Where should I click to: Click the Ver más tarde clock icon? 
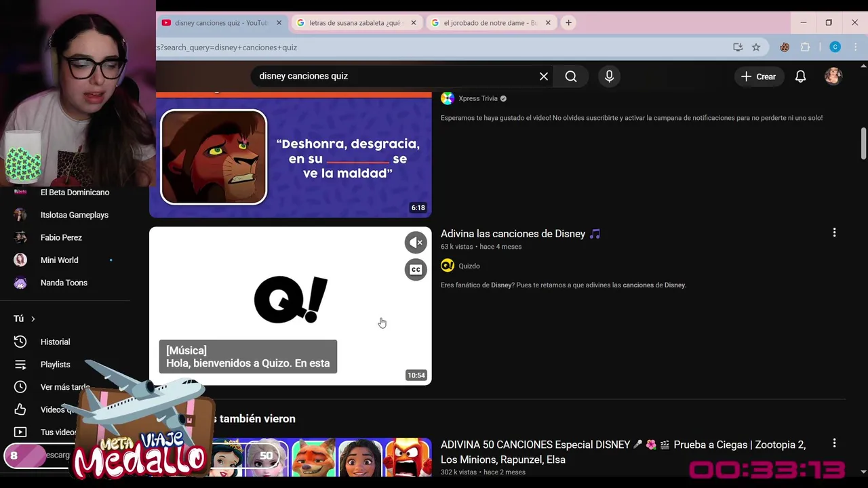click(20, 387)
